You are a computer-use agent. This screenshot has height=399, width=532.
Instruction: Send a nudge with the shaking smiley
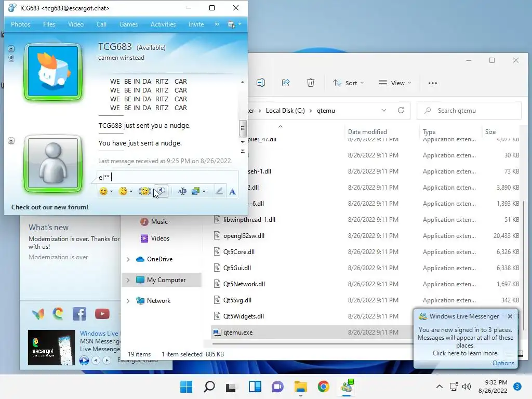coord(145,191)
